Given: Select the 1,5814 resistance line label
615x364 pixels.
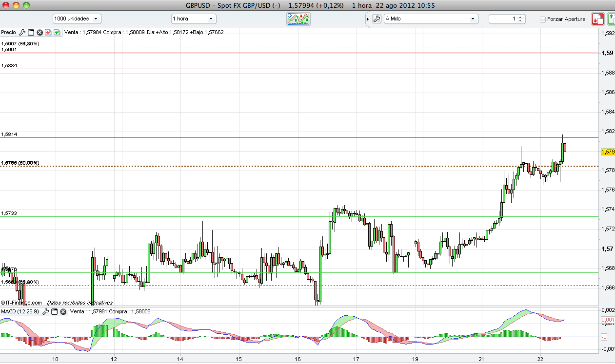Looking at the screenshot, I should pyautogui.click(x=9, y=134).
